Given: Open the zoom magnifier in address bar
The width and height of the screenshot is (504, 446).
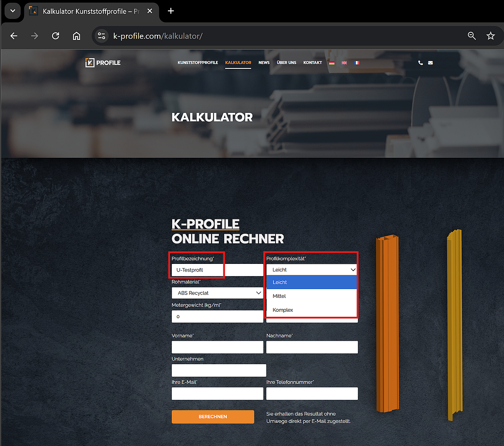Looking at the screenshot, I should click(x=472, y=36).
